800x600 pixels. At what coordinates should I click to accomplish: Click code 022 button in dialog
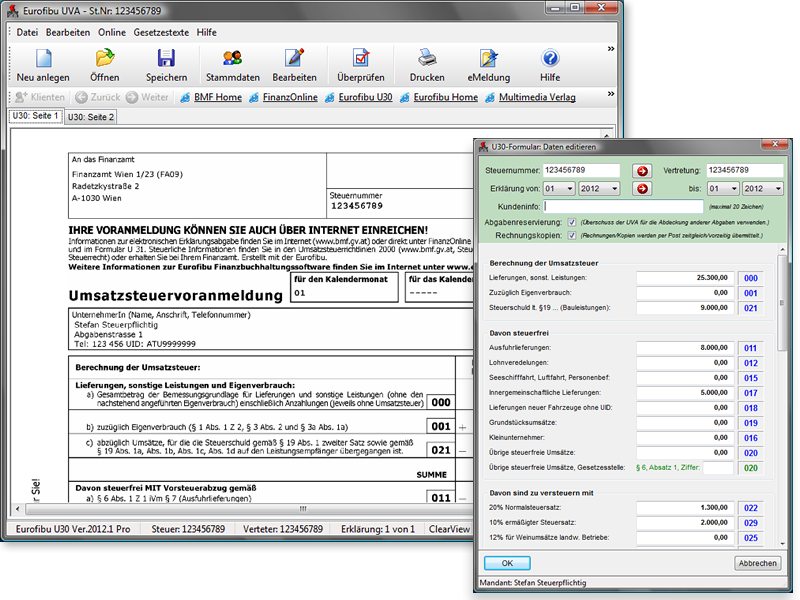pyautogui.click(x=751, y=508)
